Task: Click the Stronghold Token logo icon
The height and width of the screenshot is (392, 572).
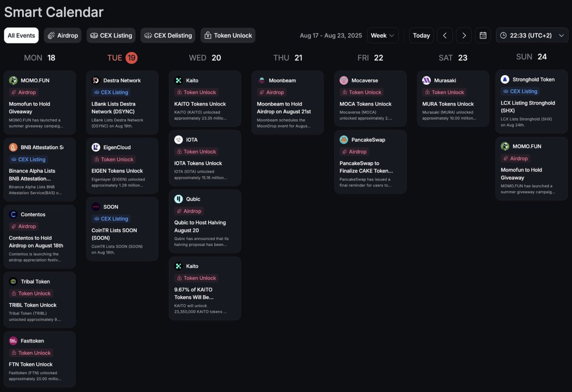Action: [505, 79]
